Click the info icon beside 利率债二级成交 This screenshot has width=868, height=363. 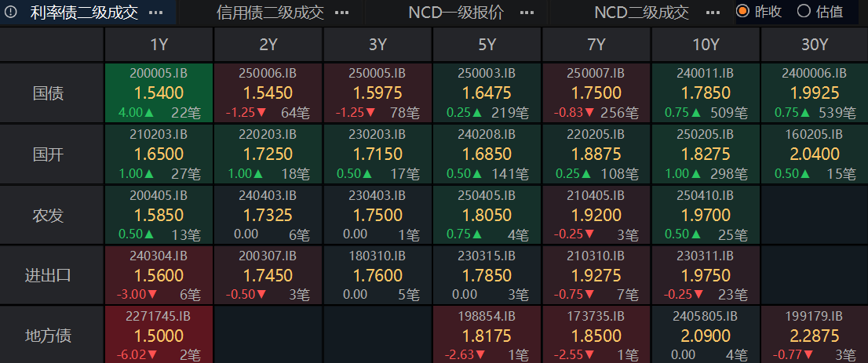coord(12,12)
